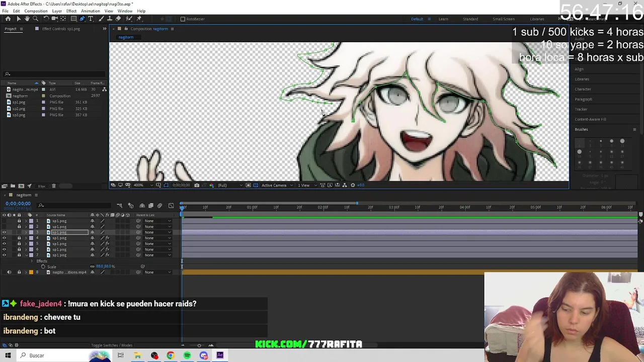The height and width of the screenshot is (362, 644).
Task: Mute audio of the nagito mp4 layer 8
Action: pyautogui.click(x=9, y=272)
